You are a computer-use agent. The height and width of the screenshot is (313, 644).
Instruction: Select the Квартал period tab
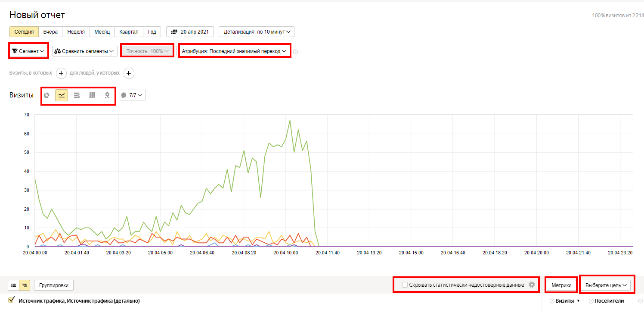click(129, 32)
